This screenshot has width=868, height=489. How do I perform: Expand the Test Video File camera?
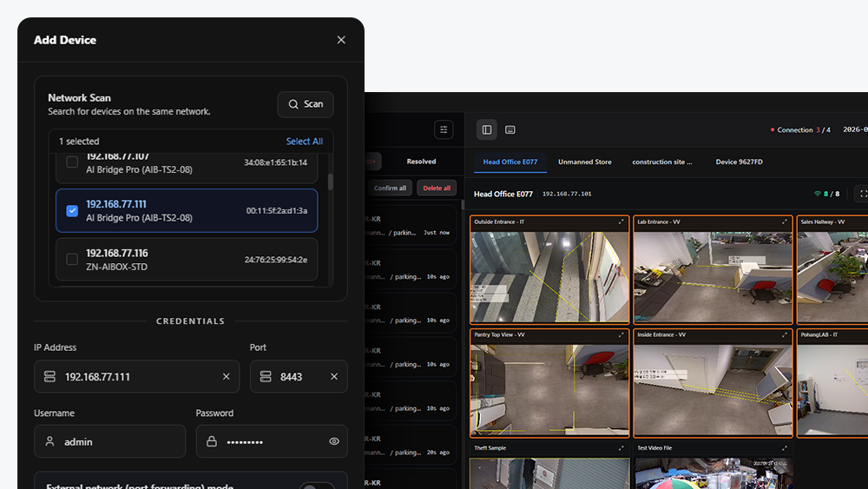point(785,448)
